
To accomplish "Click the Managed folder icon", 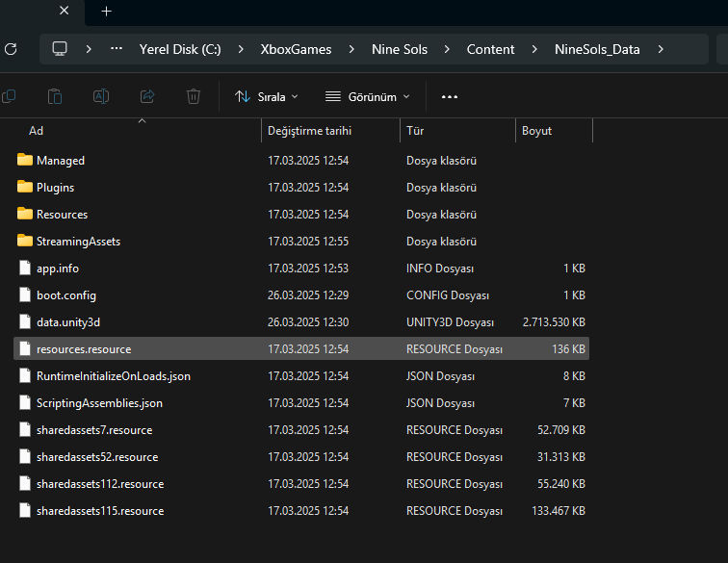I will 25,160.
